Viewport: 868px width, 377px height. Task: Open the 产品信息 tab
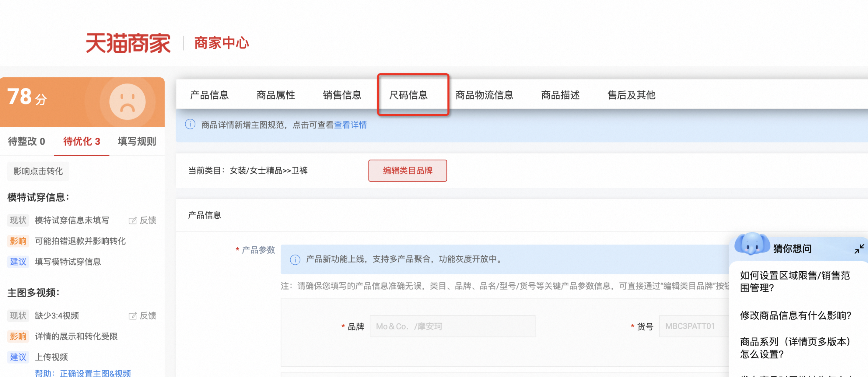click(x=209, y=95)
